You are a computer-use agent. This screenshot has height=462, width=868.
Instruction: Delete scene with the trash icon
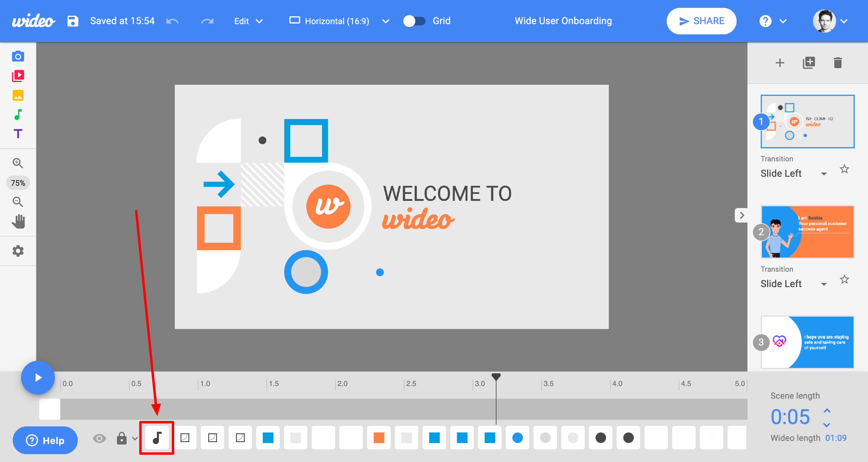(838, 63)
